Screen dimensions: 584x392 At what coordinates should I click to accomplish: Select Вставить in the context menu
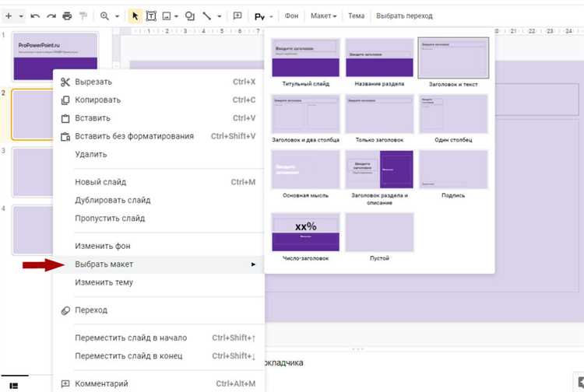coord(159,118)
